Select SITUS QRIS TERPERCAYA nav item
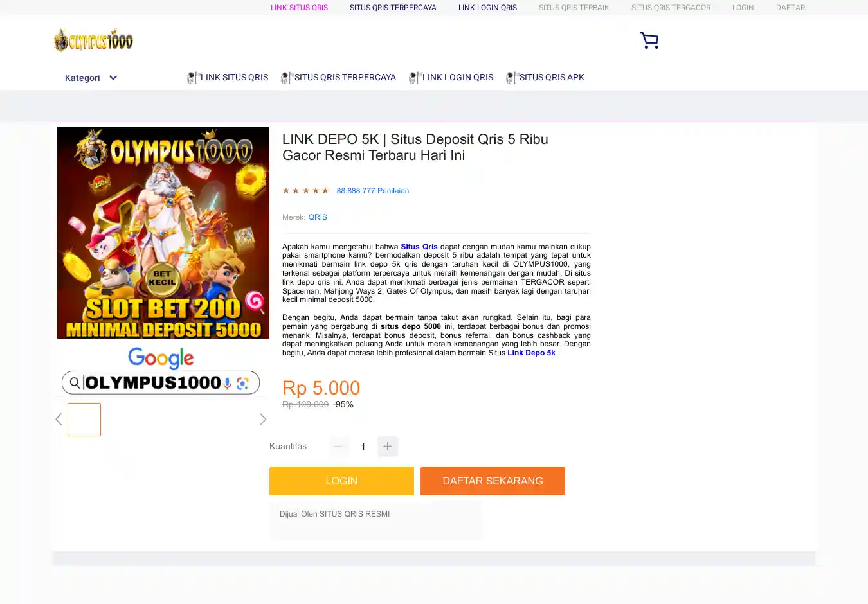 click(345, 77)
